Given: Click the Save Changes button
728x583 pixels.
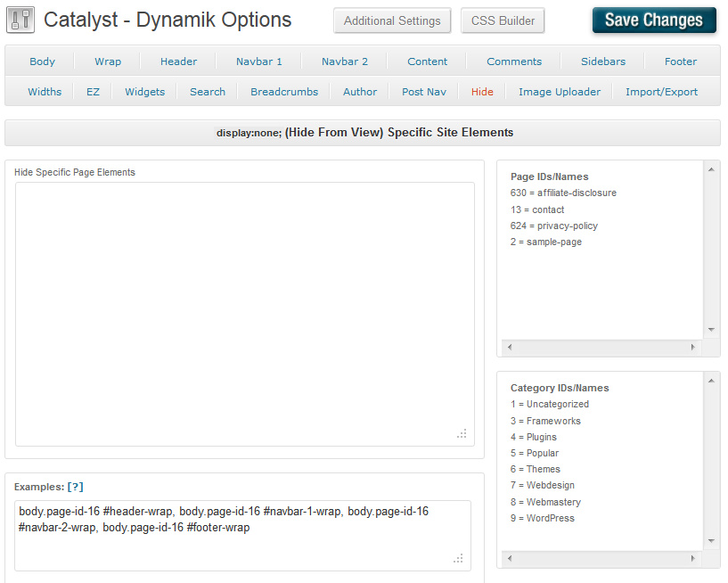Looking at the screenshot, I should point(653,21).
